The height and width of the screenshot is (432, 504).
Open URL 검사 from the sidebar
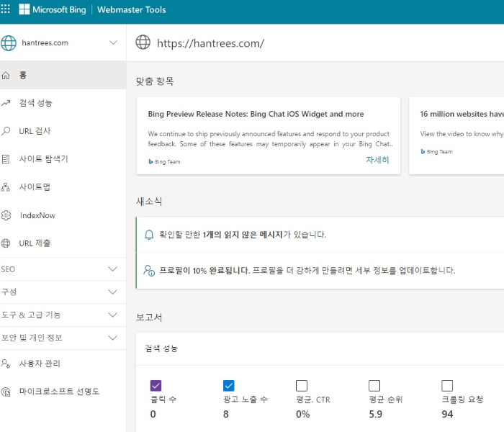[x=63, y=131]
